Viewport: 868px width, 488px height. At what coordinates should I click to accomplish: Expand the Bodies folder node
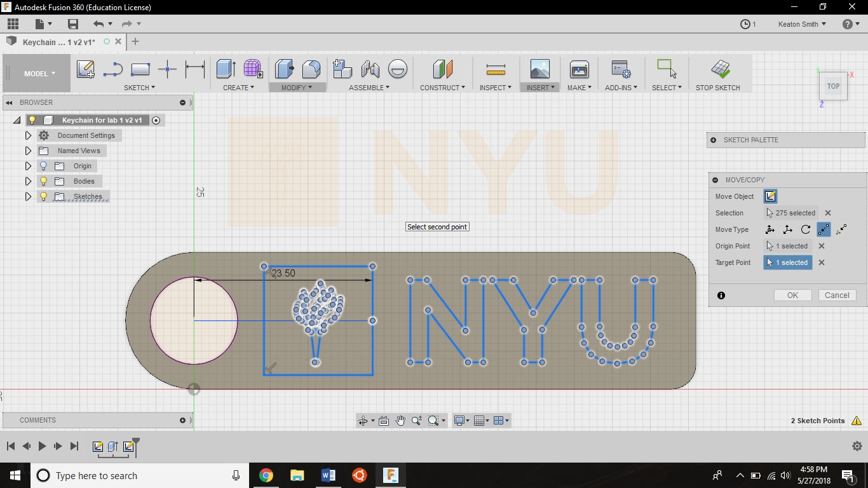28,181
